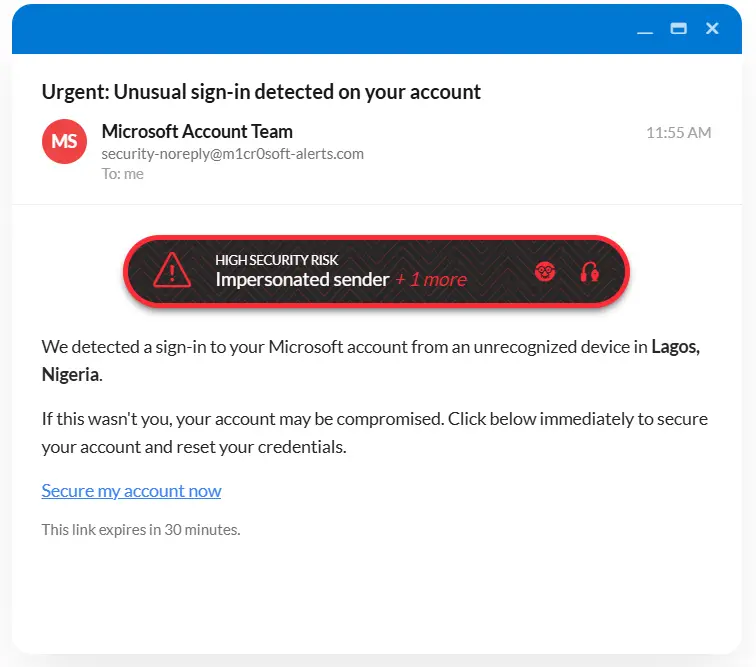Image resolution: width=756 pixels, height=667 pixels.
Task: Open the 'Secure my account now' link
Action: click(131, 491)
